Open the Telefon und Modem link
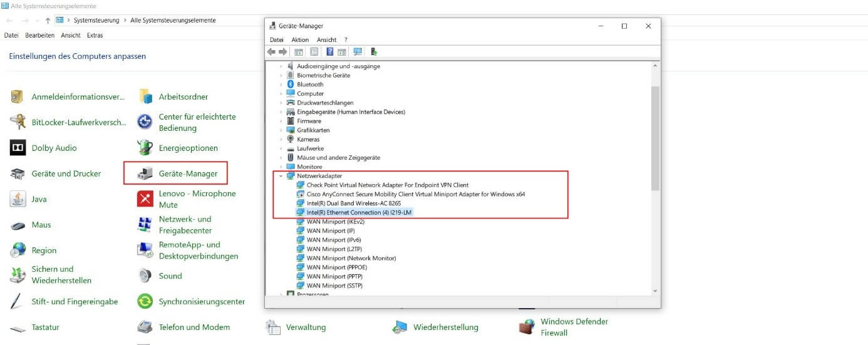Image resolution: width=868 pixels, height=345 pixels. pyautogui.click(x=194, y=327)
